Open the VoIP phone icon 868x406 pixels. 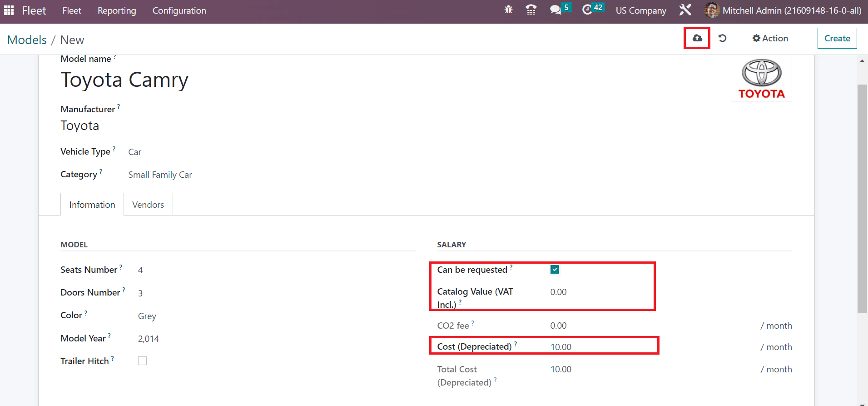point(531,10)
